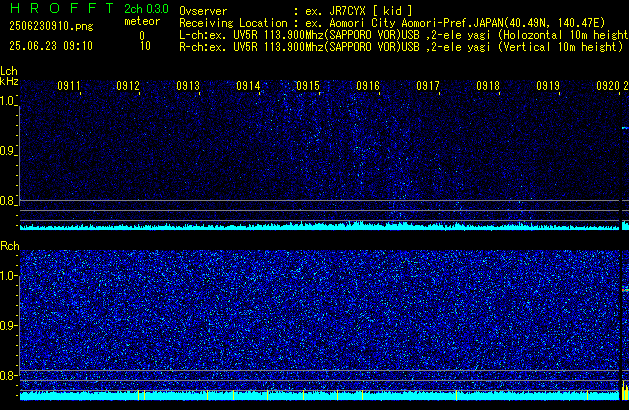Click the Rch yellow marker between 0919 and 0920

pyautogui.click(x=588, y=395)
